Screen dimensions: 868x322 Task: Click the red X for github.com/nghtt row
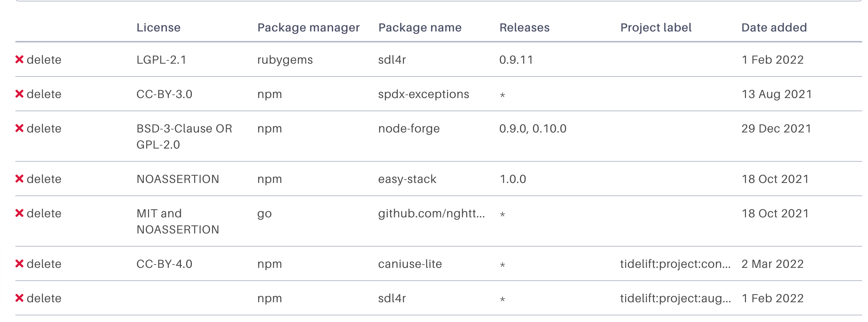19,213
